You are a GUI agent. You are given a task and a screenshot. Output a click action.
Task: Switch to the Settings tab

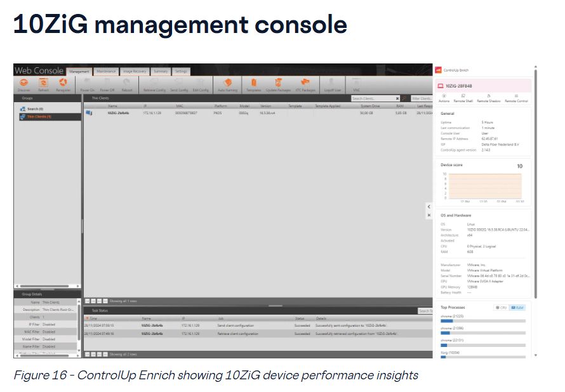[x=182, y=71]
